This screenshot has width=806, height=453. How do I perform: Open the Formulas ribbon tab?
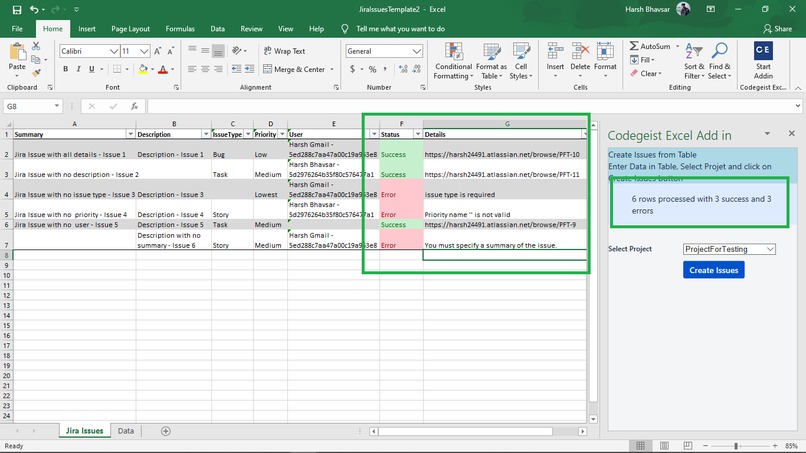(180, 29)
